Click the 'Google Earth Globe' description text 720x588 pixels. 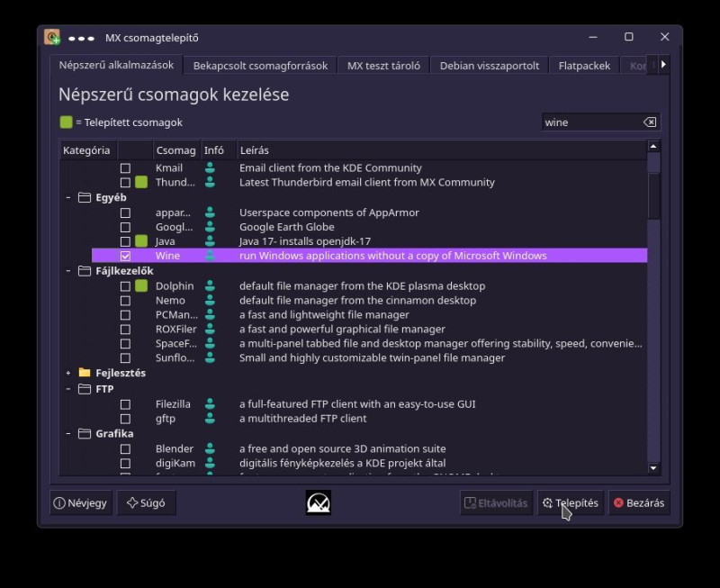[x=287, y=227]
